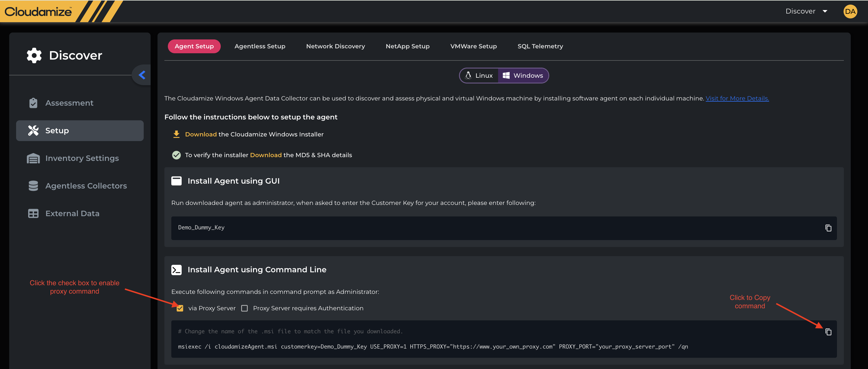Click the Agentless Collectors database icon

coord(33,186)
